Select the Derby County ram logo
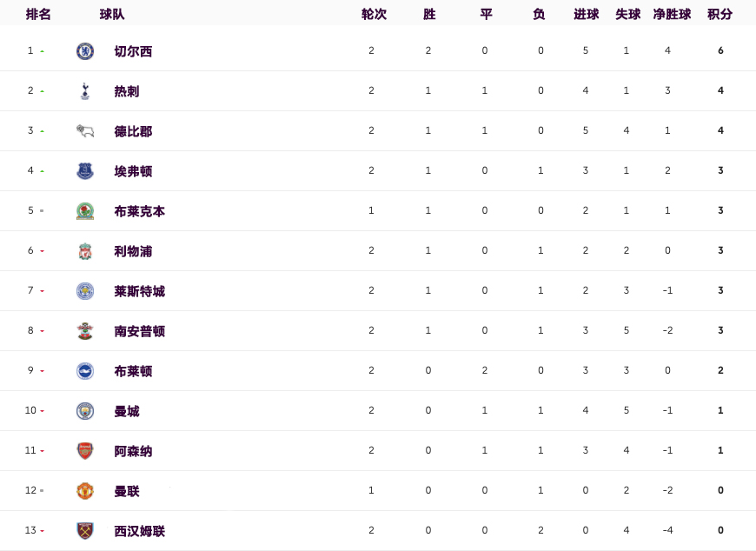The image size is (756, 551). pos(85,131)
